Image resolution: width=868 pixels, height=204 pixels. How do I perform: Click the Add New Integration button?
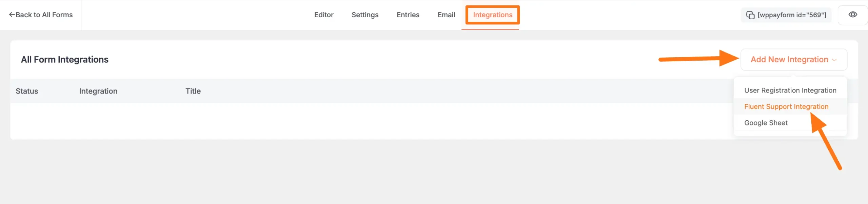[789, 59]
